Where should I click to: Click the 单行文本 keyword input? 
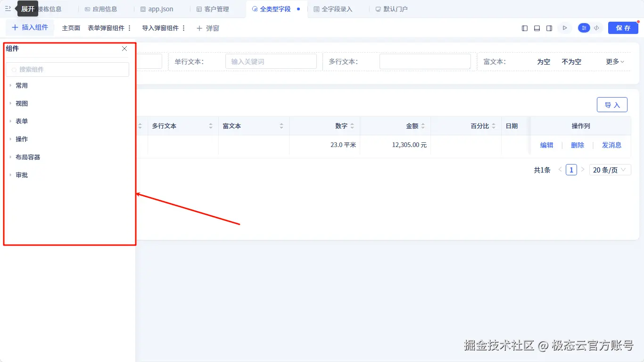[x=271, y=61]
